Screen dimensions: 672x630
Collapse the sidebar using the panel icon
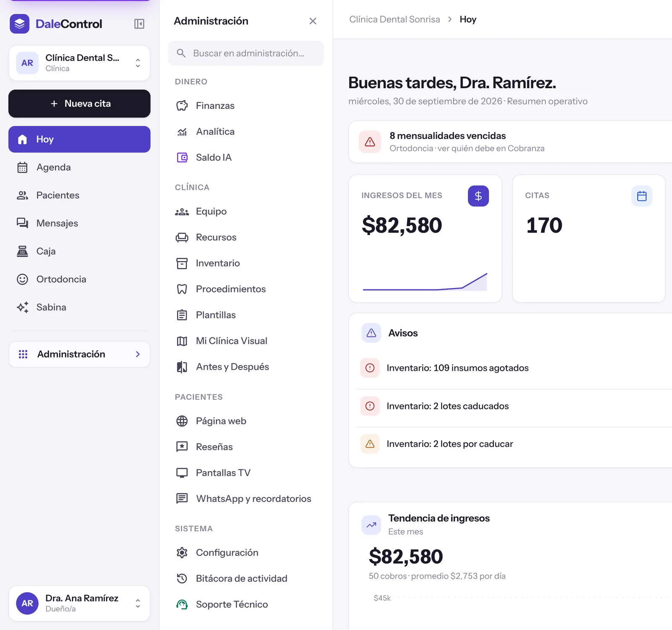139,24
